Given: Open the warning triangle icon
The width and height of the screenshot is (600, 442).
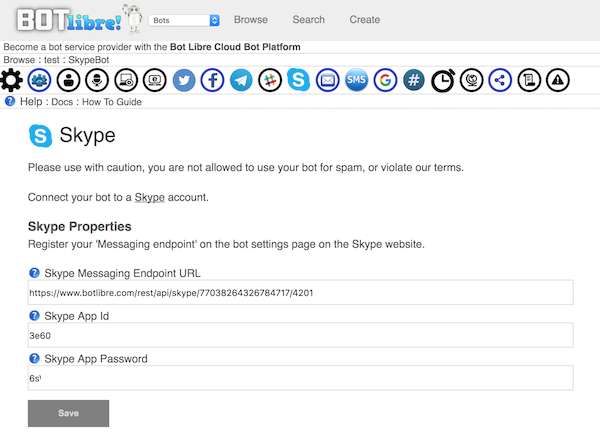Looking at the screenshot, I should point(558,80).
